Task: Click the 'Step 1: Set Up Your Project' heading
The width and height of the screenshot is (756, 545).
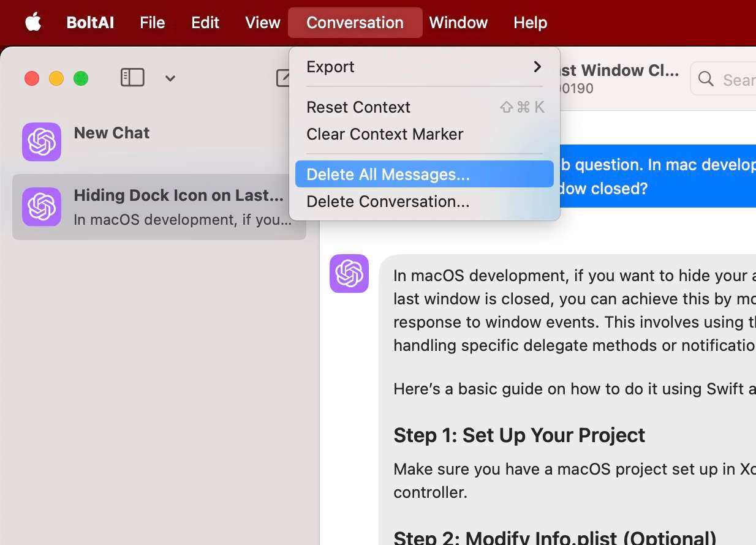Action: [519, 435]
